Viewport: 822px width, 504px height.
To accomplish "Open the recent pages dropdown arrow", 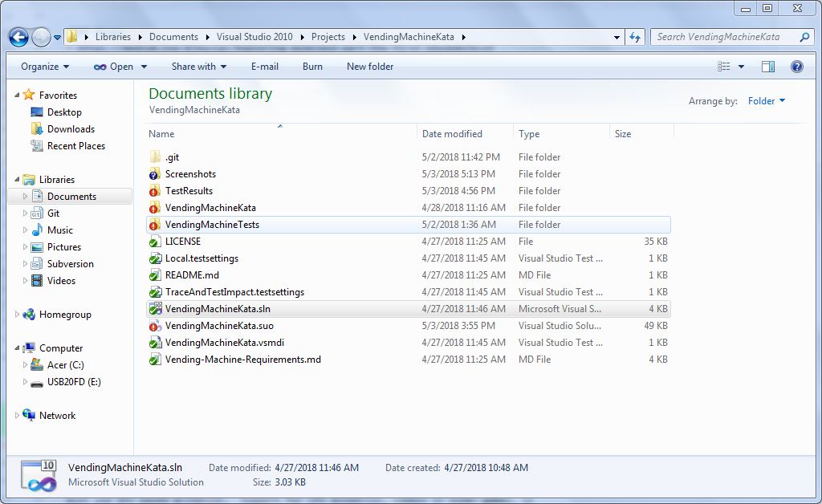I will 57,38.
